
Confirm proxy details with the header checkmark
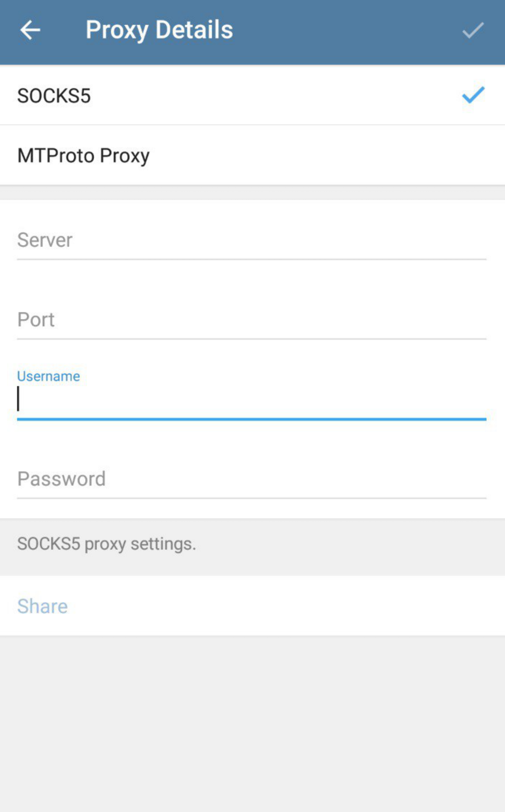tap(473, 30)
